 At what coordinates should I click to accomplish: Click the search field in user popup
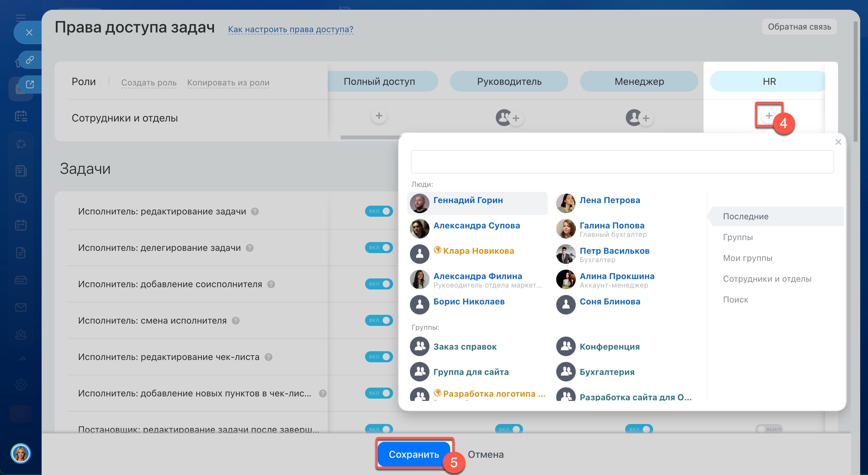pyautogui.click(x=622, y=162)
